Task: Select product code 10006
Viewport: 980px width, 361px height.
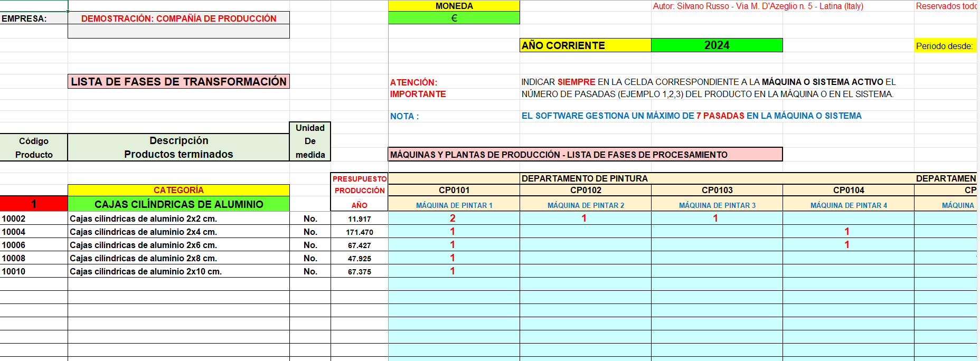Action: point(34,245)
